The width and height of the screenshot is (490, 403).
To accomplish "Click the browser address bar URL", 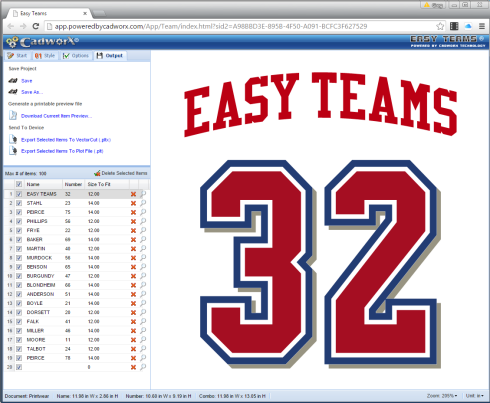I will tap(211, 26).
